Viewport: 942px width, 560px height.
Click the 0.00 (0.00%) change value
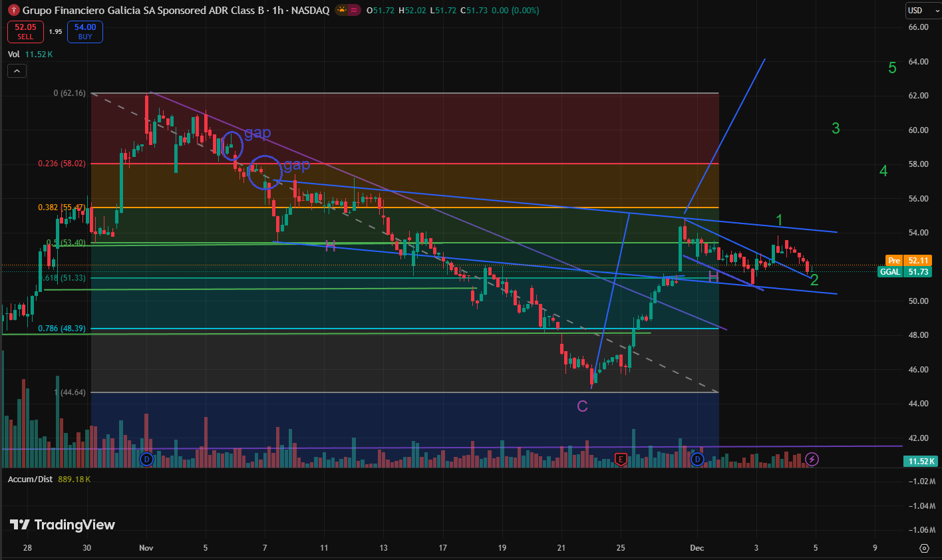(x=516, y=11)
